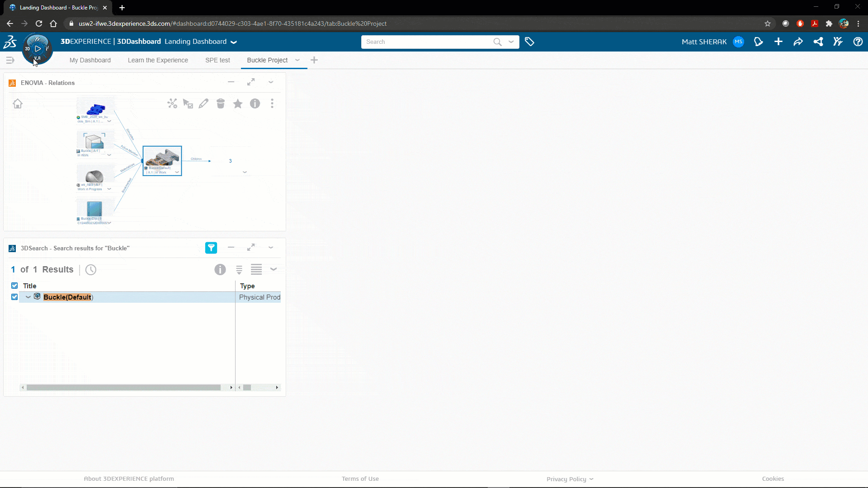Switch to the My Dashboard tab
Screen dimensions: 868x488
[x=90, y=60]
